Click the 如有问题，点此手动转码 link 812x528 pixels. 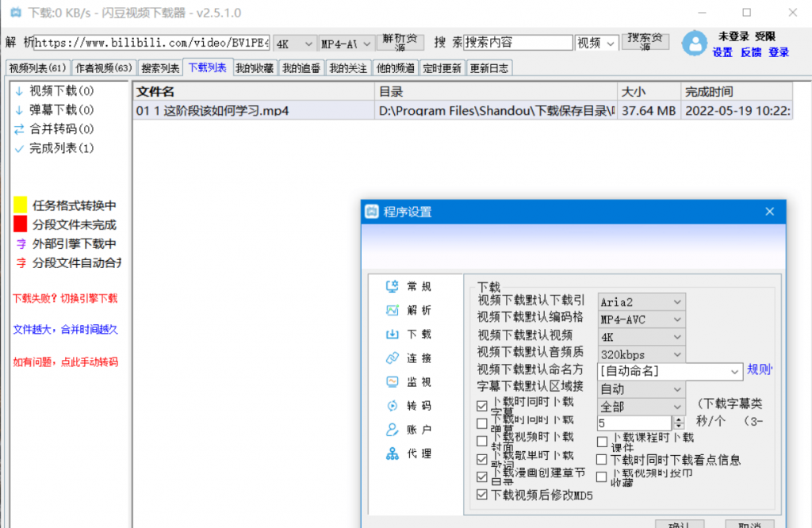65,362
